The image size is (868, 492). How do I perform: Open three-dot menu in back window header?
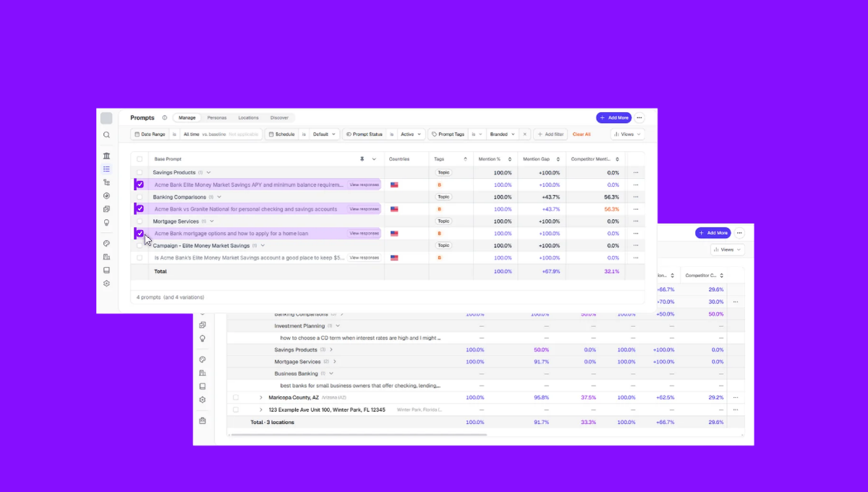pyautogui.click(x=739, y=233)
